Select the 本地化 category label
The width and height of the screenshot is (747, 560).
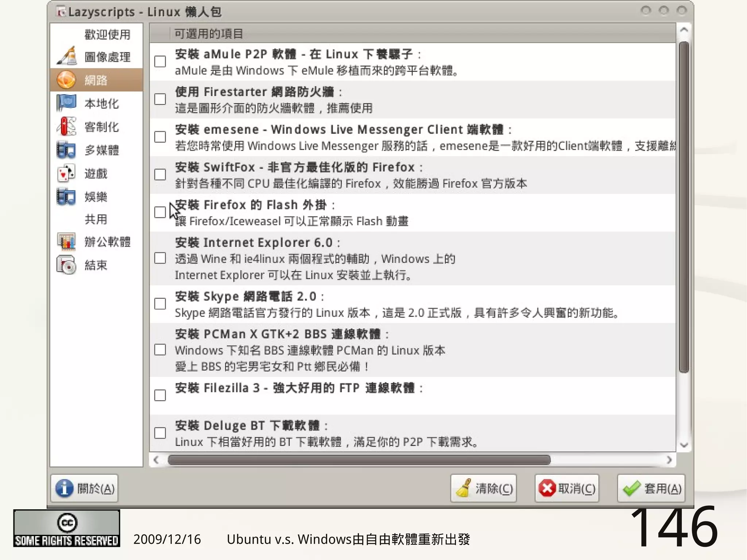[x=102, y=104]
